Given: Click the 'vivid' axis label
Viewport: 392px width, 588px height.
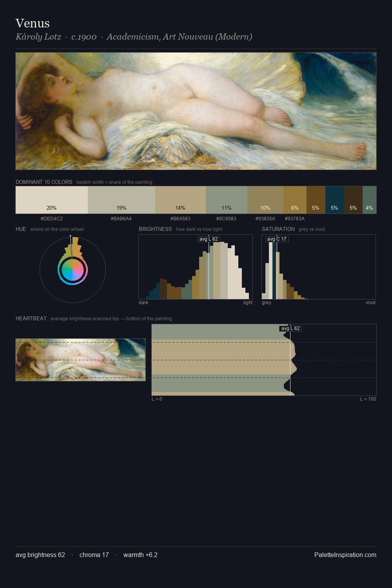Looking at the screenshot, I should (370, 303).
